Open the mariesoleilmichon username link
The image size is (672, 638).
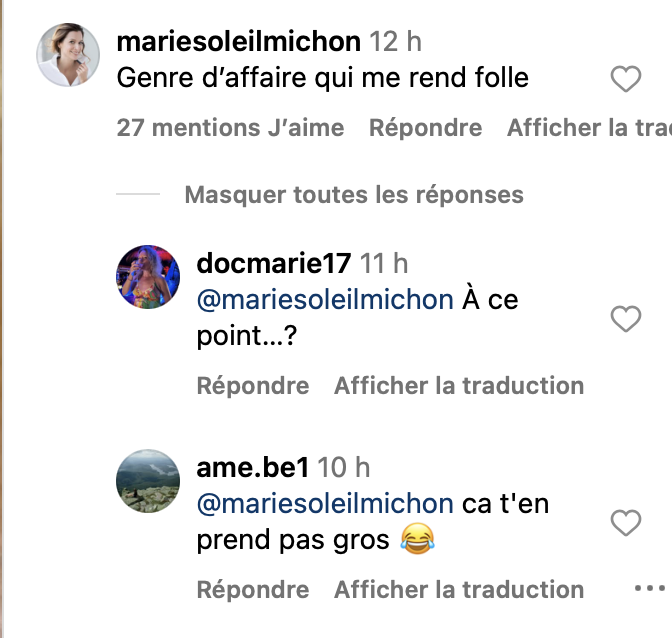[x=239, y=42]
